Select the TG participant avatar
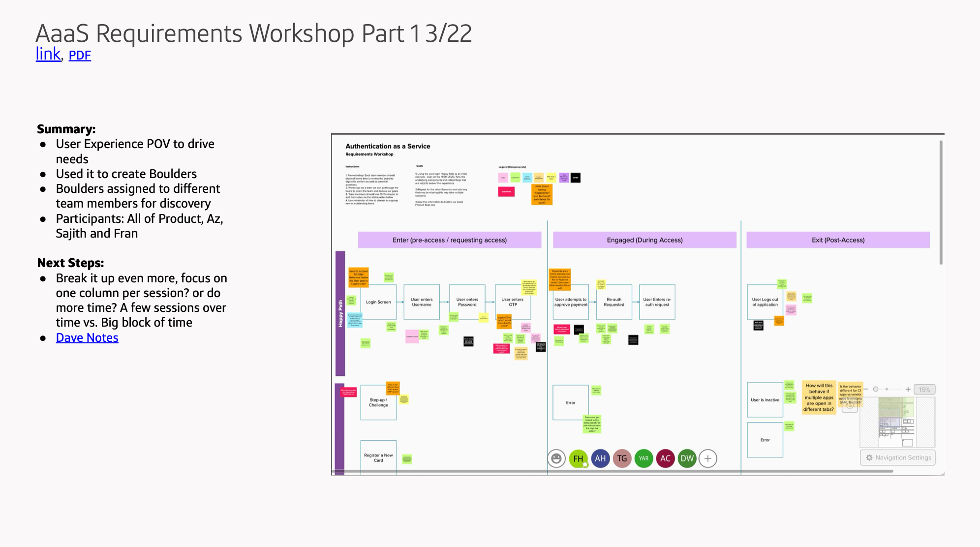The width and height of the screenshot is (980, 547). (x=622, y=458)
